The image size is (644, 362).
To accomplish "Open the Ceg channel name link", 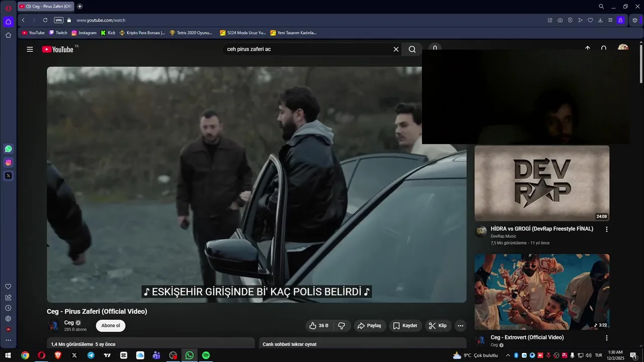I will [69, 323].
